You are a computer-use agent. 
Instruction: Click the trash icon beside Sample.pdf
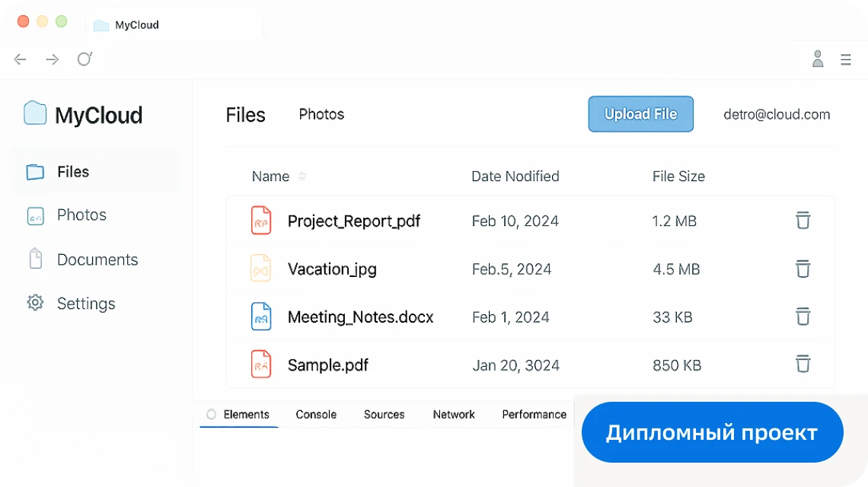pyautogui.click(x=803, y=364)
